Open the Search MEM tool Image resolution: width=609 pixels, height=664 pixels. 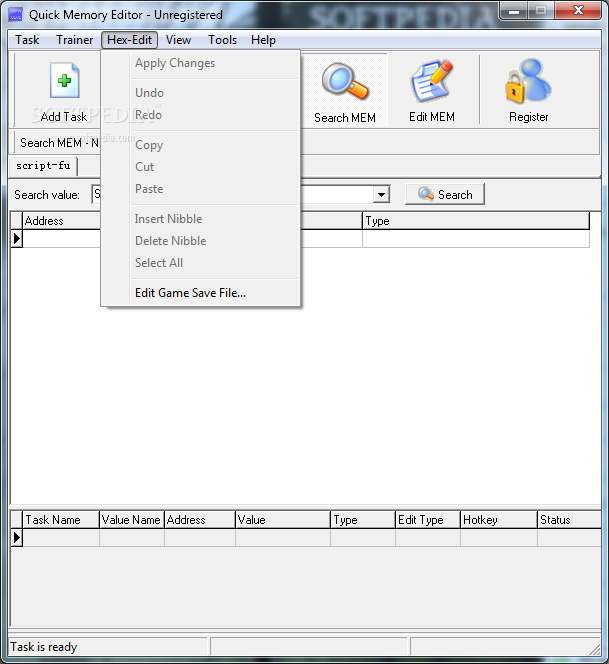click(345, 92)
